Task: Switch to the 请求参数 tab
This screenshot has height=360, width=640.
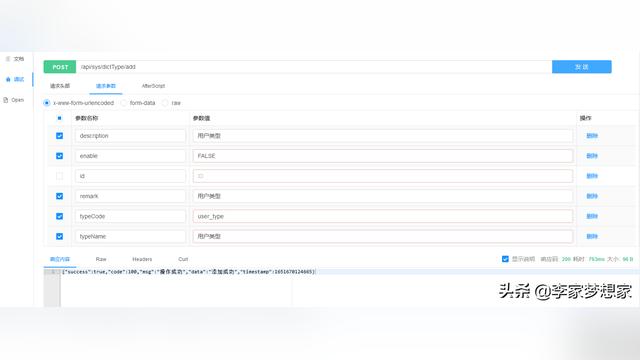Action: click(x=106, y=86)
